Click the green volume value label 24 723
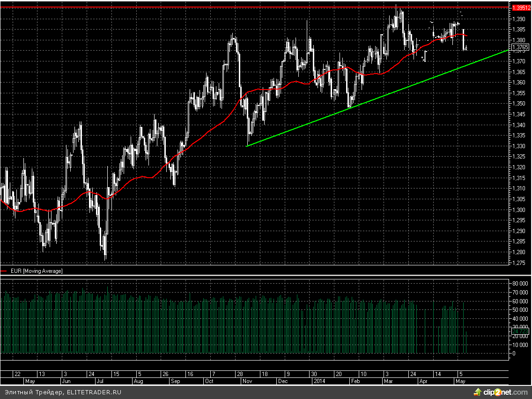Image resolution: width=532 pixels, height=399 pixels. click(x=520, y=331)
